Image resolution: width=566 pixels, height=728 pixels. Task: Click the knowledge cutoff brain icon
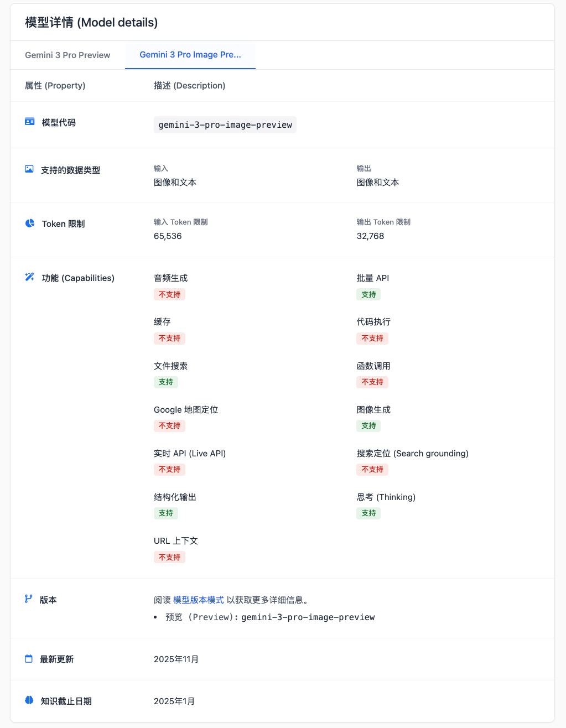[29, 700]
